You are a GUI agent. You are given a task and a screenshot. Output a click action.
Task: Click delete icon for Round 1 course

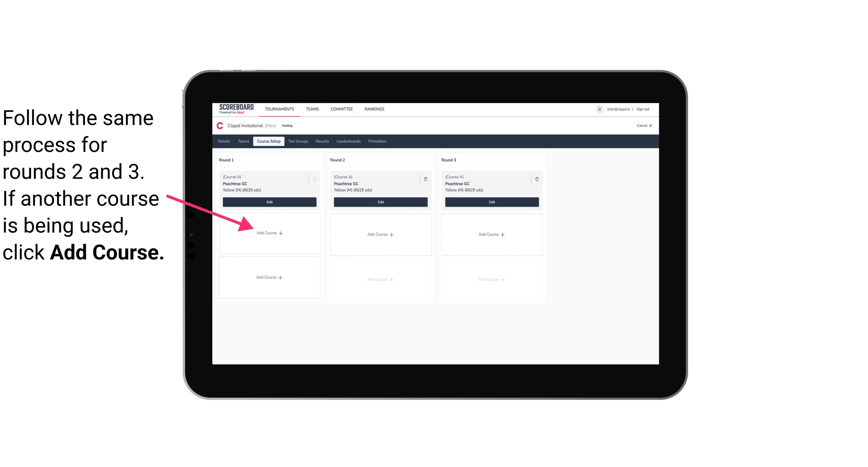316,179
